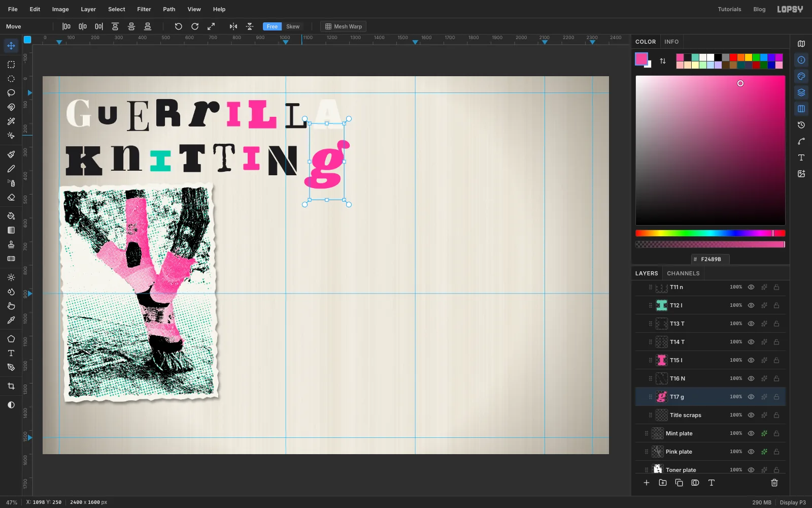Switch transform mode to Skew

point(293,26)
